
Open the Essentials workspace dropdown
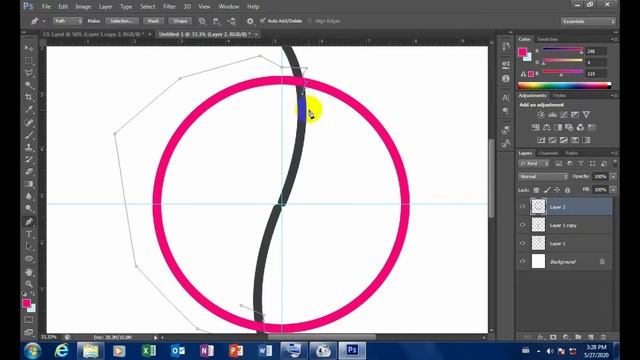588,21
